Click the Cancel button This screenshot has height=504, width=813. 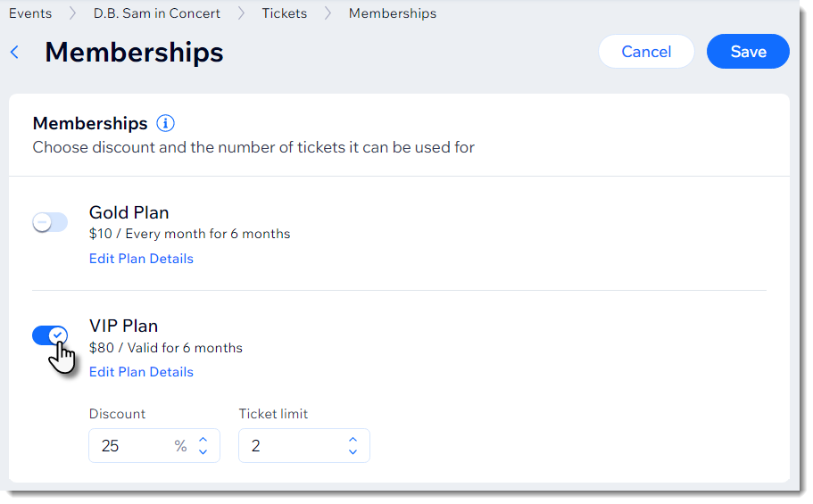click(x=646, y=52)
